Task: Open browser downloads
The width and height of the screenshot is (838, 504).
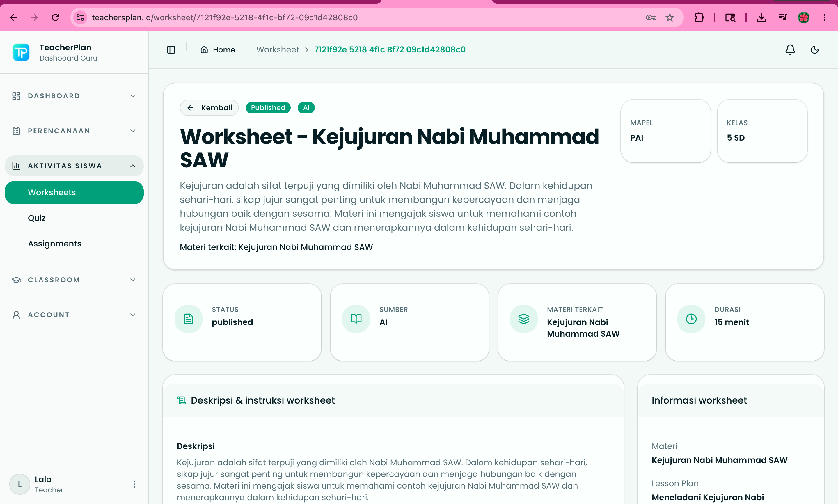Action: pyautogui.click(x=761, y=17)
